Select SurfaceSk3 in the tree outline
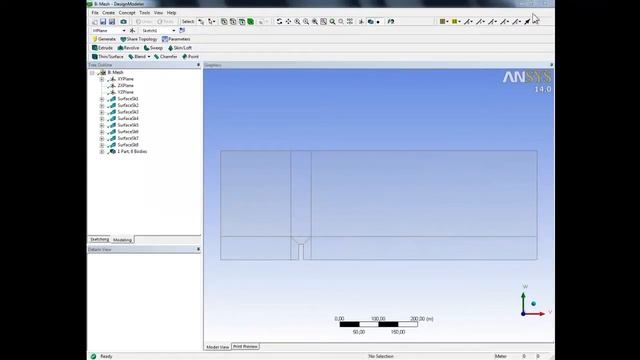This screenshot has height=360, width=640. (x=128, y=112)
